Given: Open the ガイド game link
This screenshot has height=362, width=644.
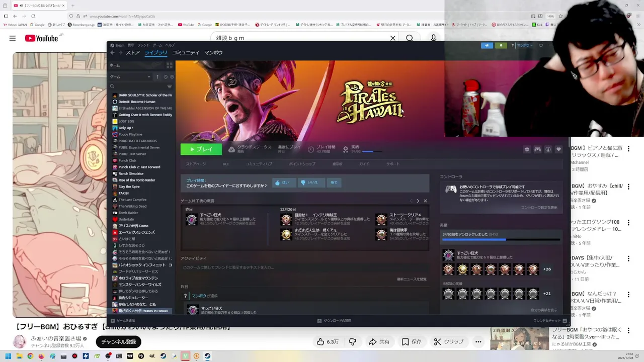Looking at the screenshot, I should (364, 164).
